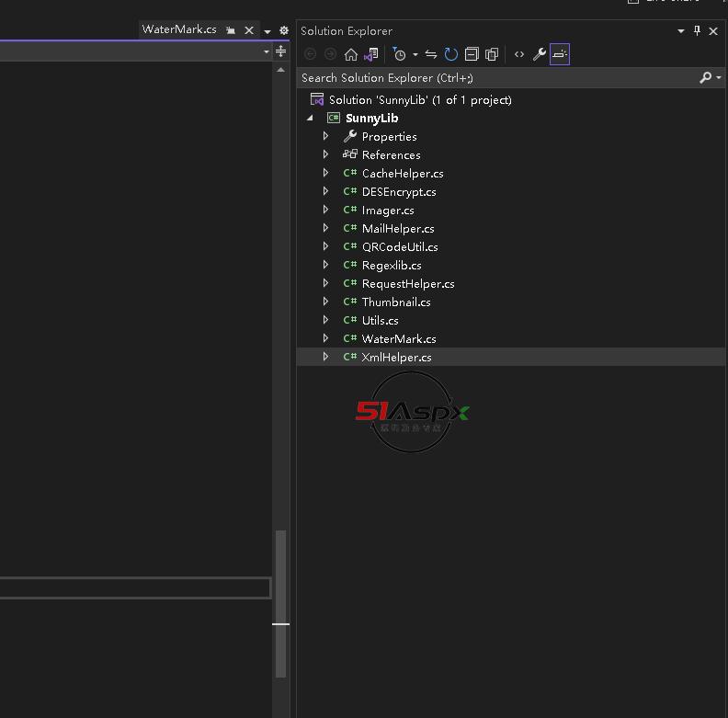Switch to the WaterMark.cs editor tab
This screenshot has height=718, width=728.
(178, 29)
